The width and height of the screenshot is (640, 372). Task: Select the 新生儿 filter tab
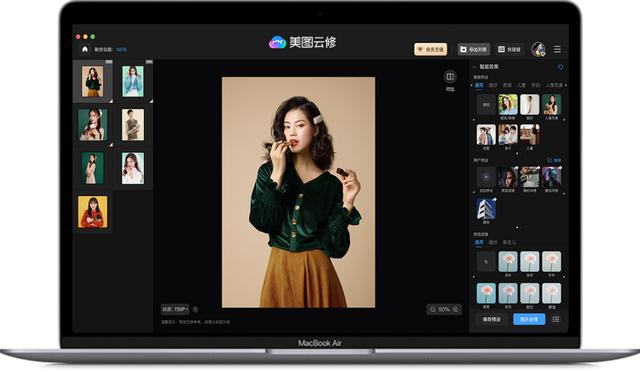coord(509,243)
